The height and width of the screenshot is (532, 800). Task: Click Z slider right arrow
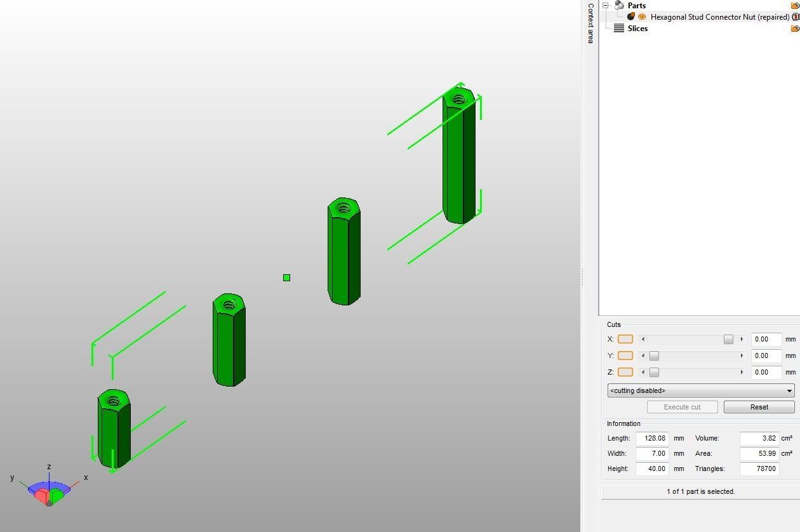pos(742,372)
